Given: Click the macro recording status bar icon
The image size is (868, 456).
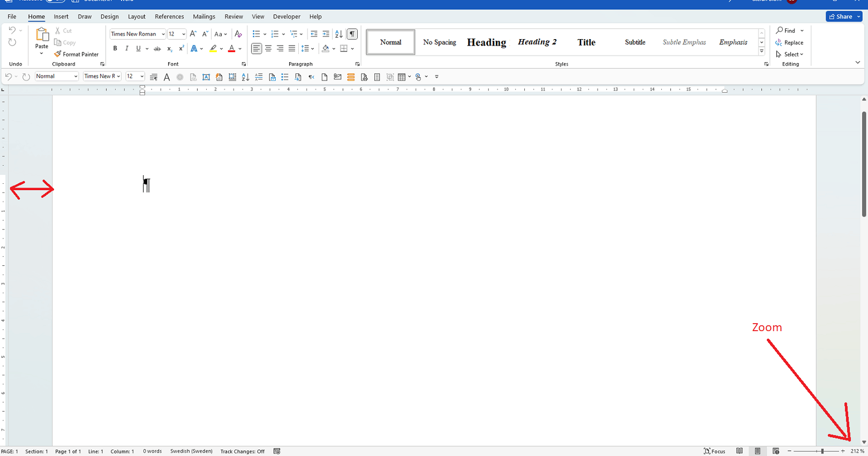Looking at the screenshot, I should 277,451.
